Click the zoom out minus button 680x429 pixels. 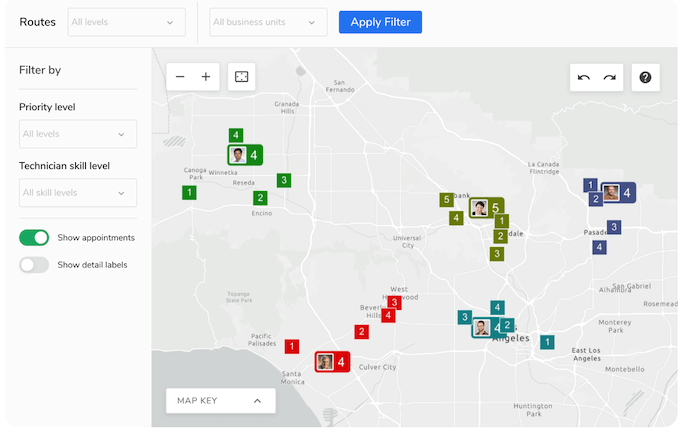coord(180,77)
